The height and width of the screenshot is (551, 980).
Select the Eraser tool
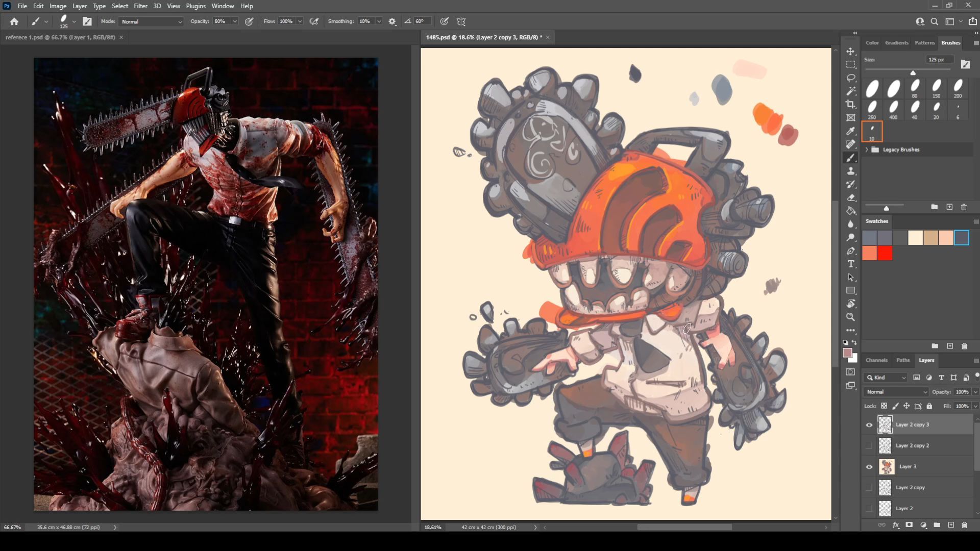click(850, 198)
